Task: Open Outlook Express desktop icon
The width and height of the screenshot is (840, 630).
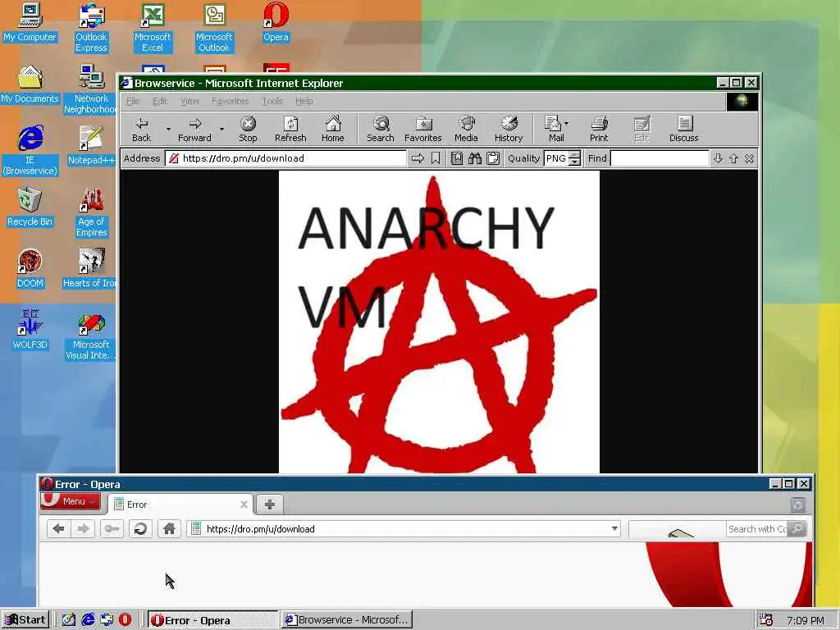Action: (91, 28)
